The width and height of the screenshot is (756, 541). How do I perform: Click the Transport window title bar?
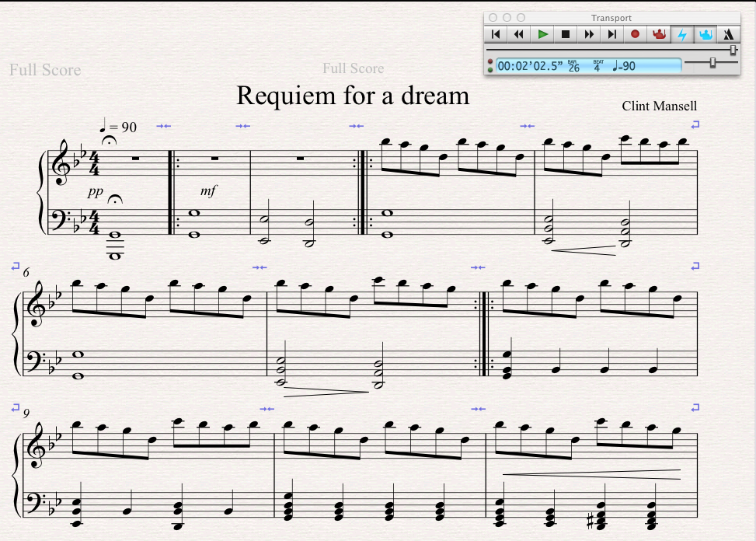click(x=611, y=18)
